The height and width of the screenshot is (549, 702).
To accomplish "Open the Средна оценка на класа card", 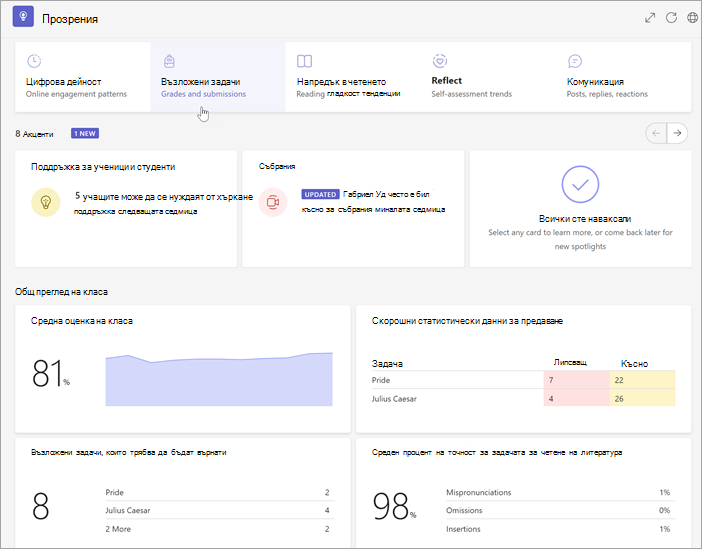I will (x=183, y=369).
